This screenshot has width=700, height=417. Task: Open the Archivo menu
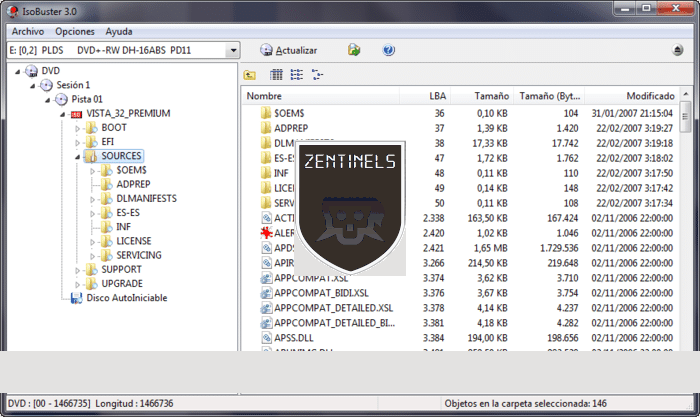coord(28,32)
